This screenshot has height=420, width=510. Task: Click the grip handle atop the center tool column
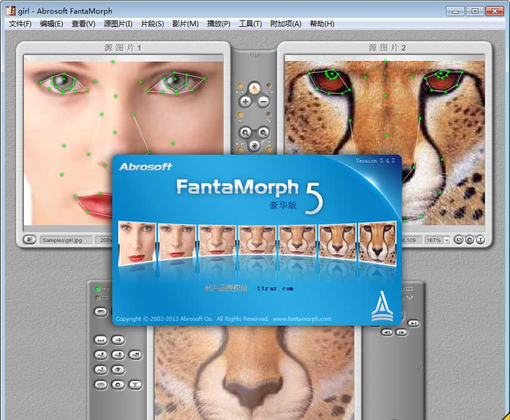click(254, 54)
